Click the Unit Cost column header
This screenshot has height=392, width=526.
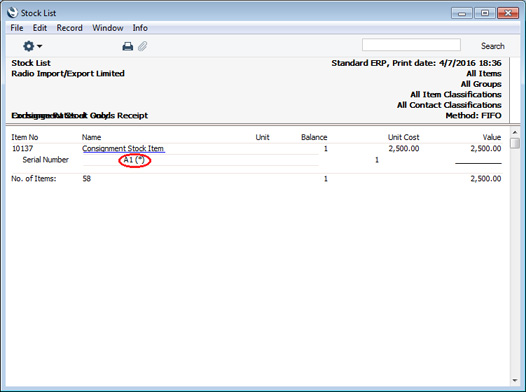(x=403, y=137)
